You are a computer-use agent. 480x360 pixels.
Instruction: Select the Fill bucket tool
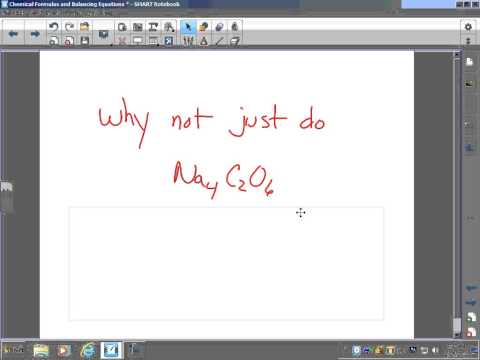235,27
